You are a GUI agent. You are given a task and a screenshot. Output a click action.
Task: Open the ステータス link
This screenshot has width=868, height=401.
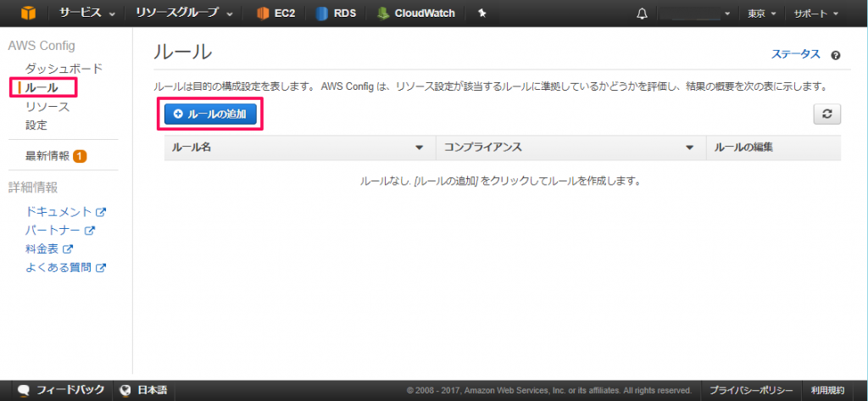795,53
